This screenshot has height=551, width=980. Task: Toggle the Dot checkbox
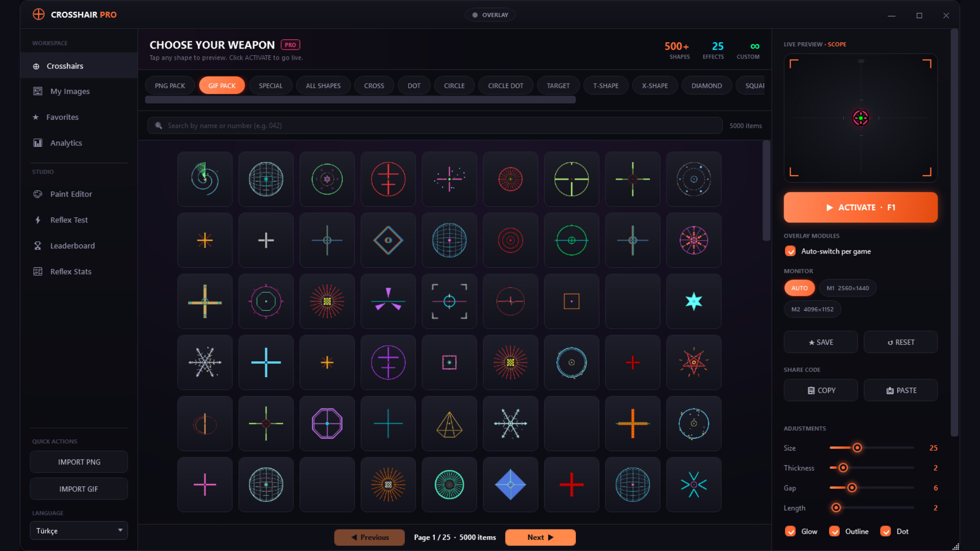tap(886, 531)
